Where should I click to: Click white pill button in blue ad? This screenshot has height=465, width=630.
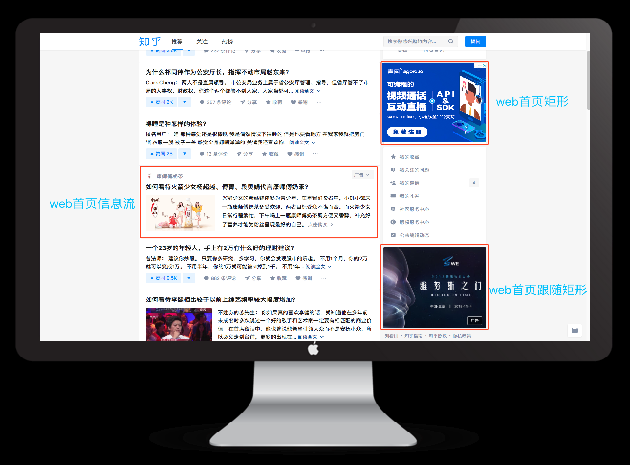[x=407, y=132]
